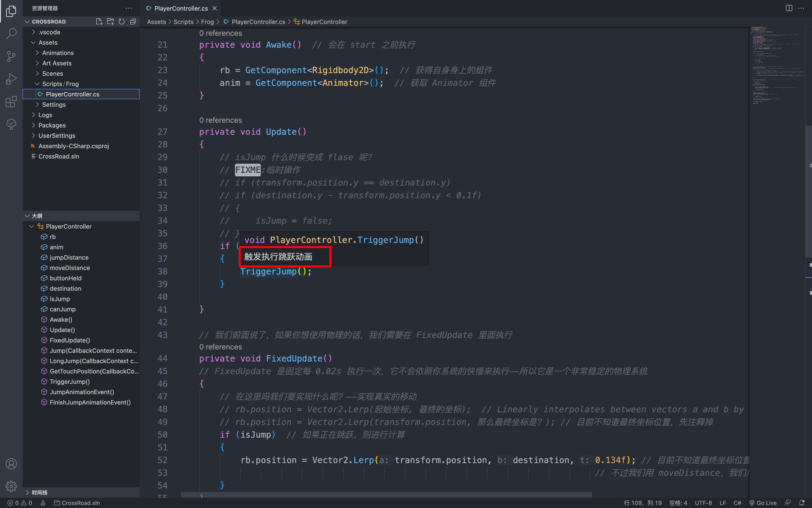This screenshot has width=812, height=508.
Task: Open CrossRoad.sln in explorer tree
Action: click(x=81, y=157)
